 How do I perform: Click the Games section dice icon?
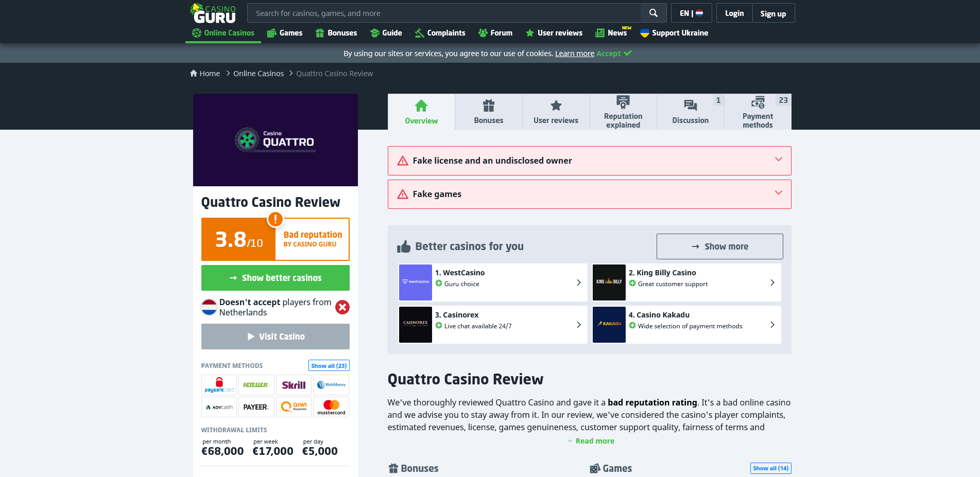(x=595, y=468)
